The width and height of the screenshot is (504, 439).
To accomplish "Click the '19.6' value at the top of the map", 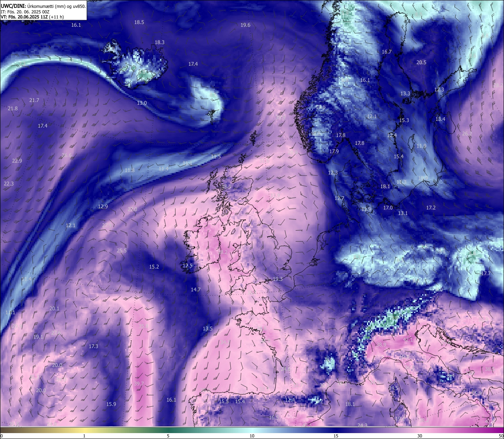I will point(245,25).
